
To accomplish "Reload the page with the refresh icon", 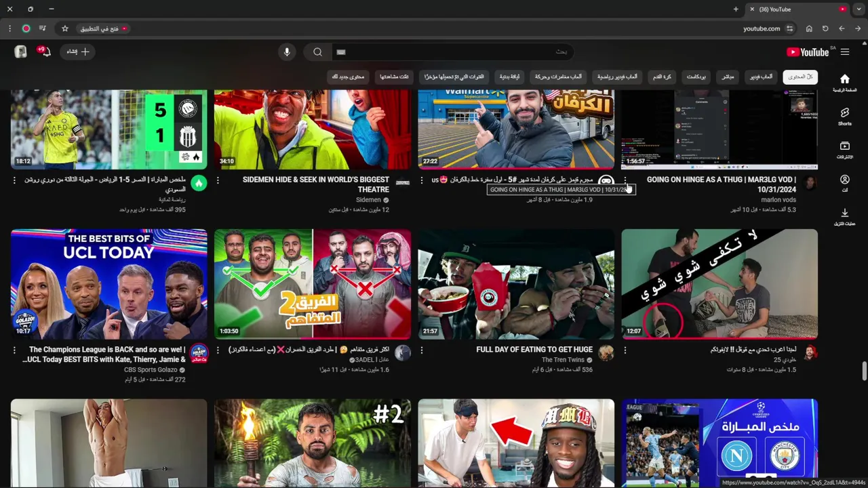I will (x=825, y=28).
